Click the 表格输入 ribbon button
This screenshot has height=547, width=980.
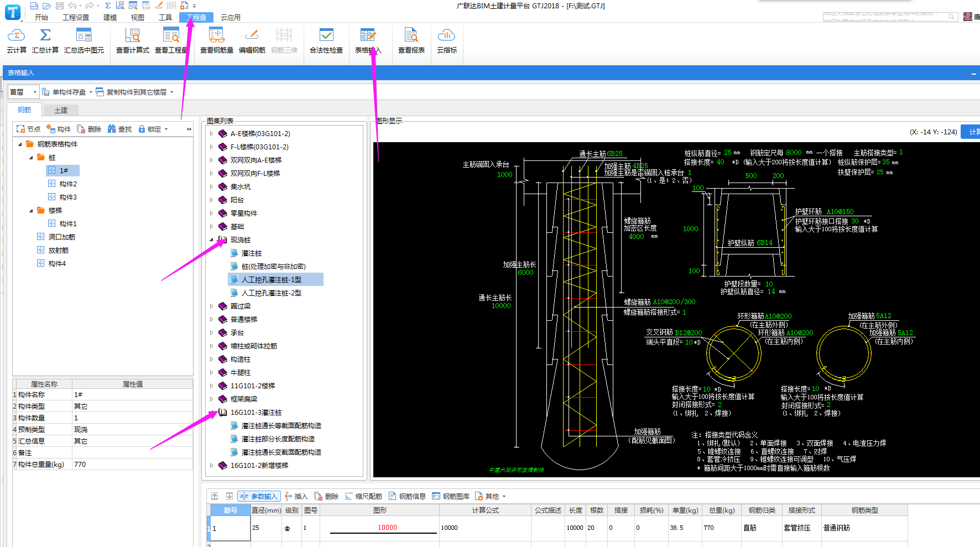(x=368, y=41)
